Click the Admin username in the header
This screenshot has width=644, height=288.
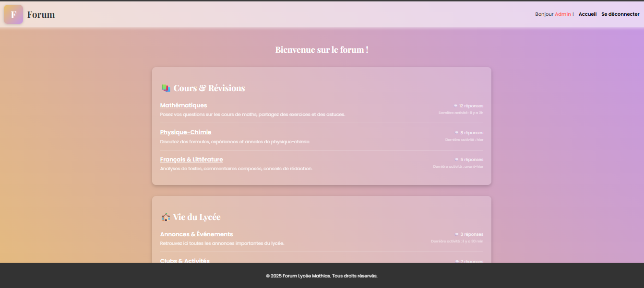[x=563, y=14]
